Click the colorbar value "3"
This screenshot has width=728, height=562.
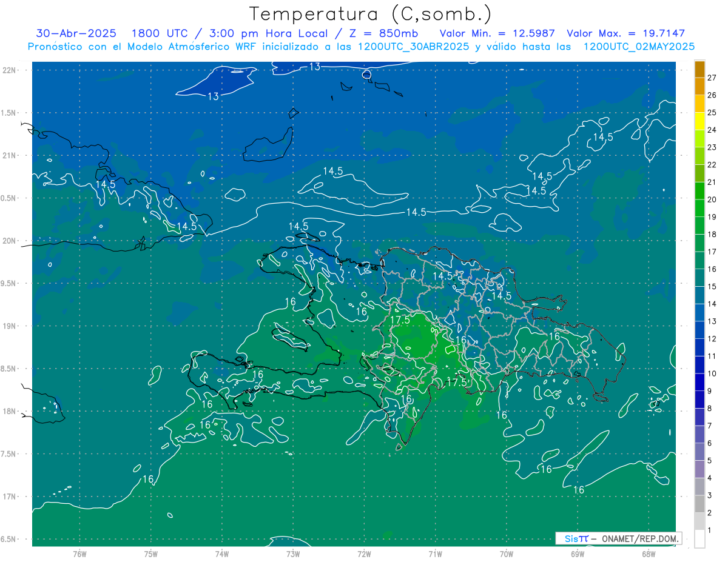pos(709,495)
